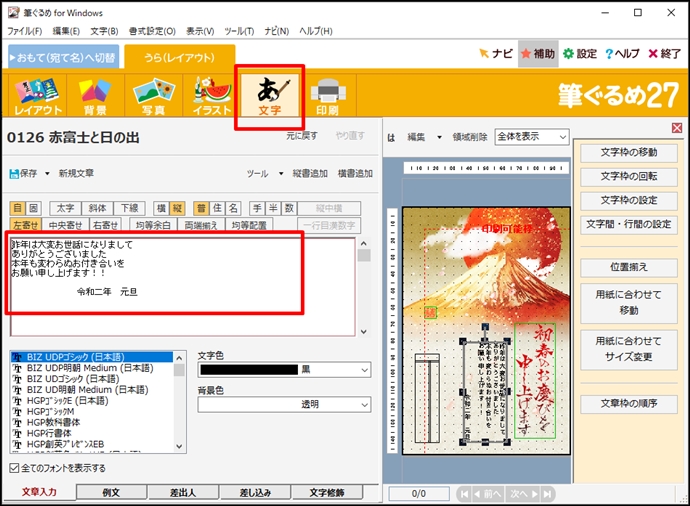Switch to the 文字修飾 tab
The width and height of the screenshot is (690, 506).
click(327, 492)
